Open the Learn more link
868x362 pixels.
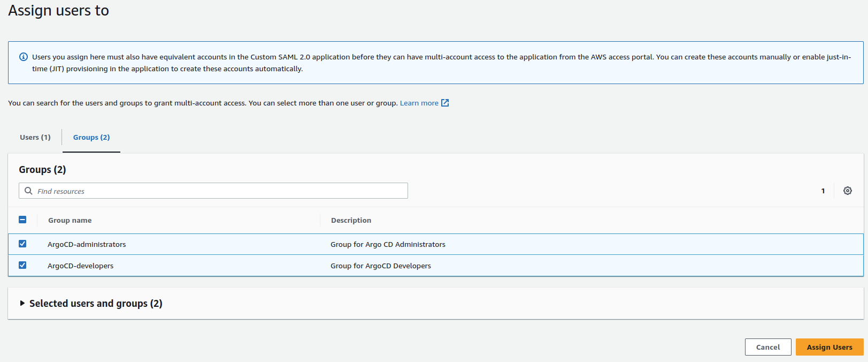click(x=419, y=103)
